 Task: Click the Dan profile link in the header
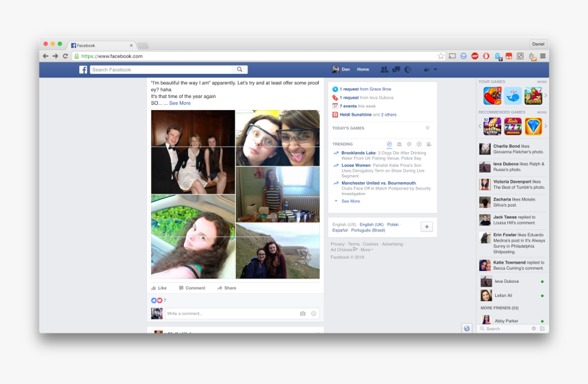pos(341,69)
